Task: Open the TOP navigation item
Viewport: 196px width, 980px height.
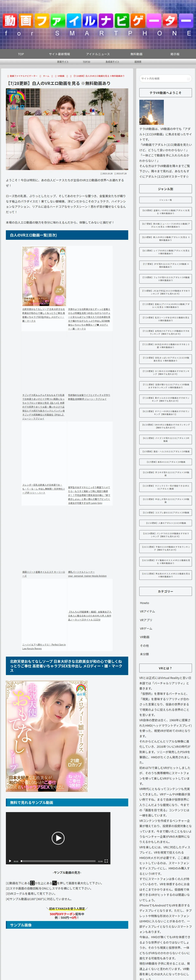Action: coord(21,54)
